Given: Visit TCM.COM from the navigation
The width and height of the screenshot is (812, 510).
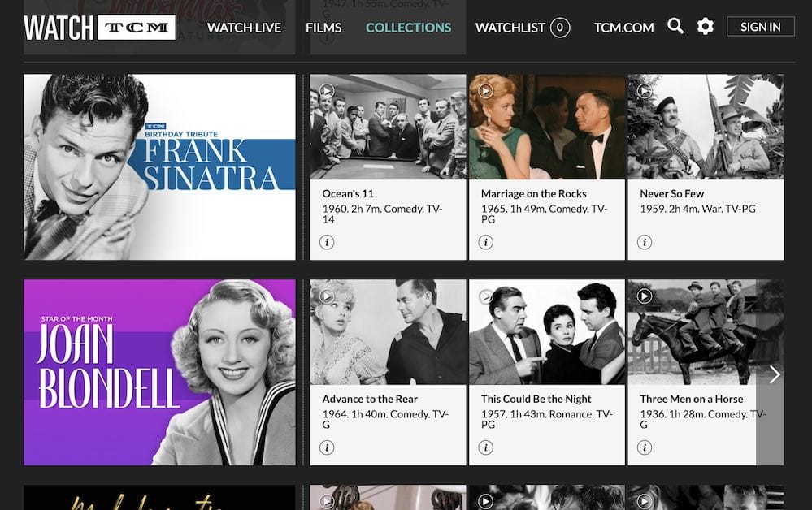Looking at the screenshot, I should click(623, 27).
